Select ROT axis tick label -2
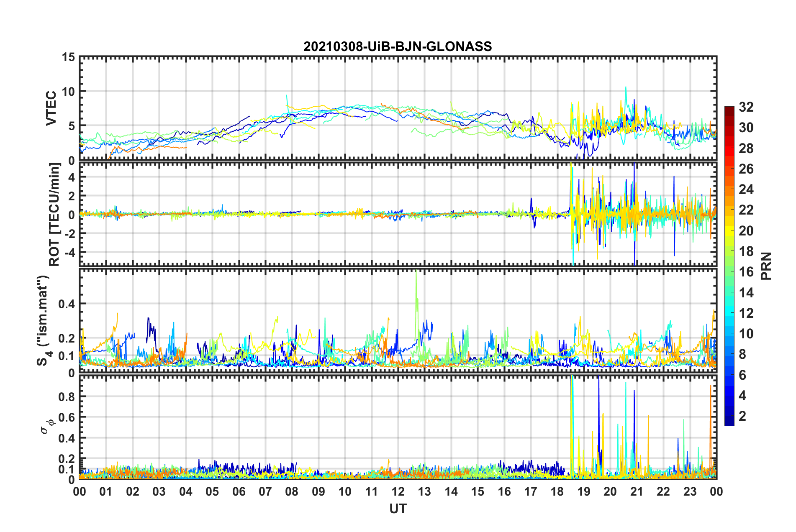 [x=70, y=233]
